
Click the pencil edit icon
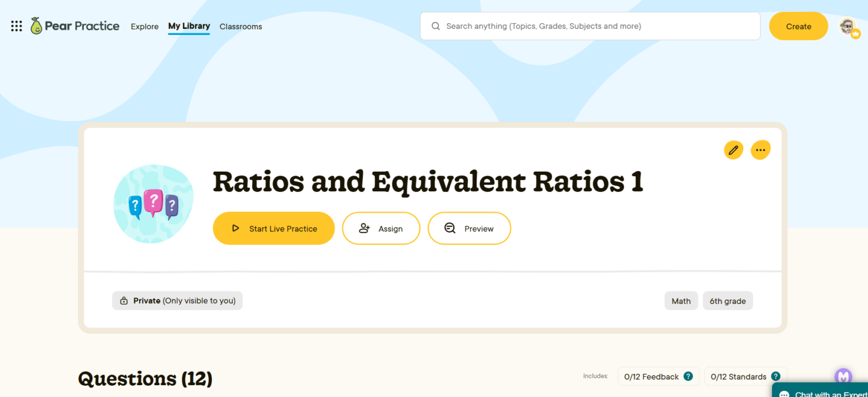coord(734,150)
